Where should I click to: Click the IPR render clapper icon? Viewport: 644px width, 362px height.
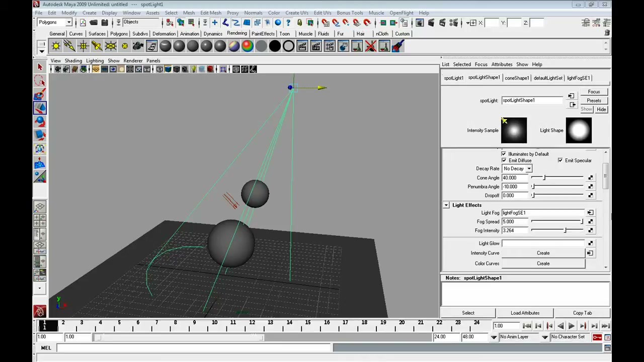442,23
